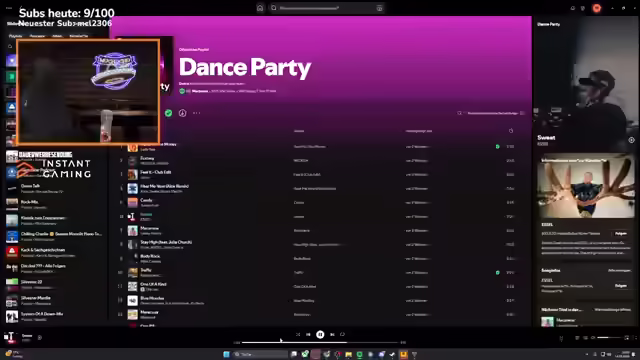640x360 pixels.
Task: Skip to the next track
Action: [x=332, y=334]
